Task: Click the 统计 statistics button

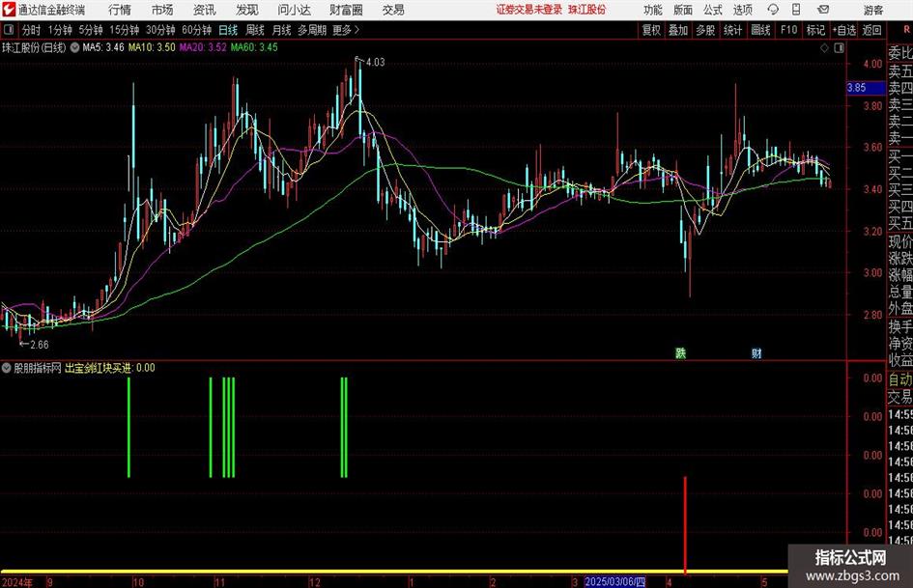Action: 732,30
